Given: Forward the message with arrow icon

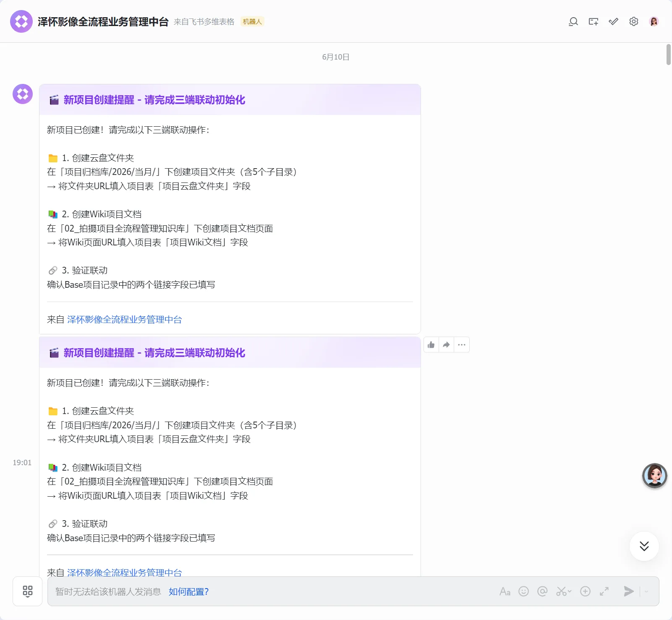Looking at the screenshot, I should tap(446, 345).
